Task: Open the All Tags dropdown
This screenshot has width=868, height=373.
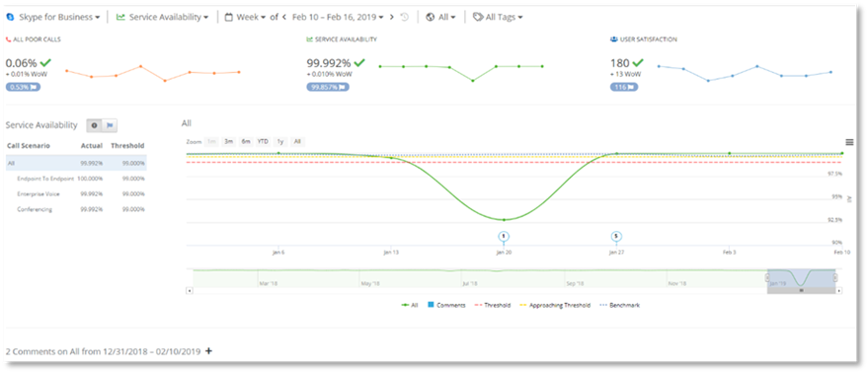Action: (499, 17)
